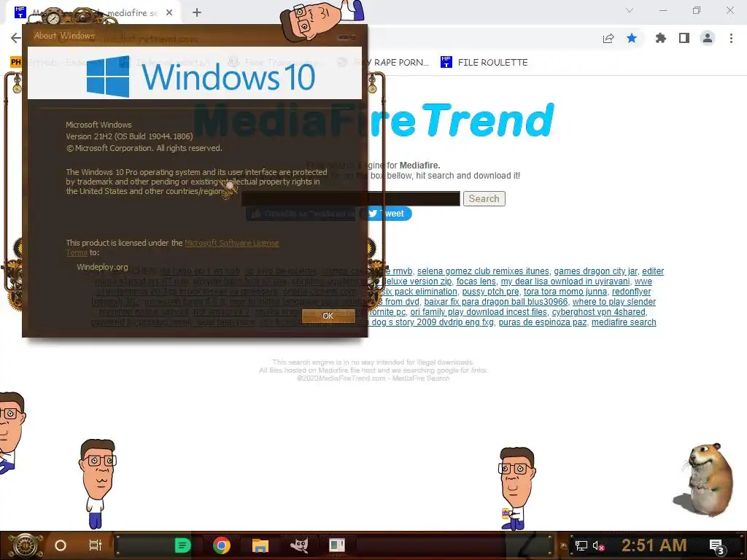Open the Microsoft Software License link
The width and height of the screenshot is (747, 560).
(231, 243)
